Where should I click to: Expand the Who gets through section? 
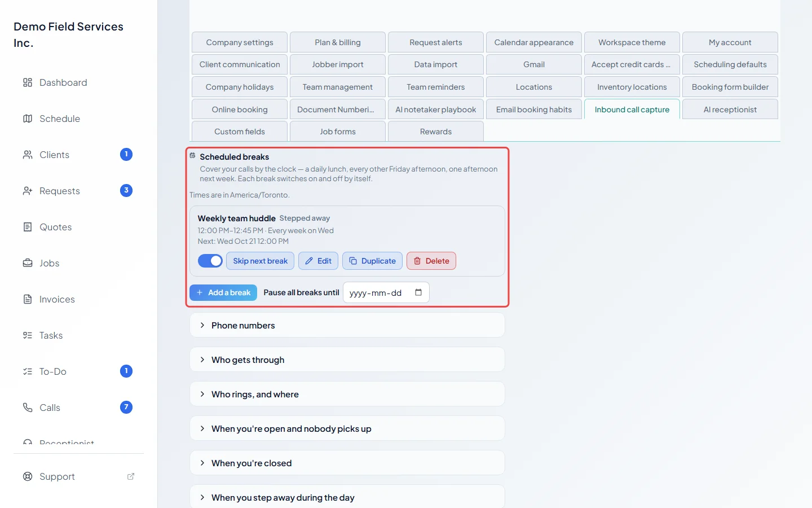pos(347,360)
